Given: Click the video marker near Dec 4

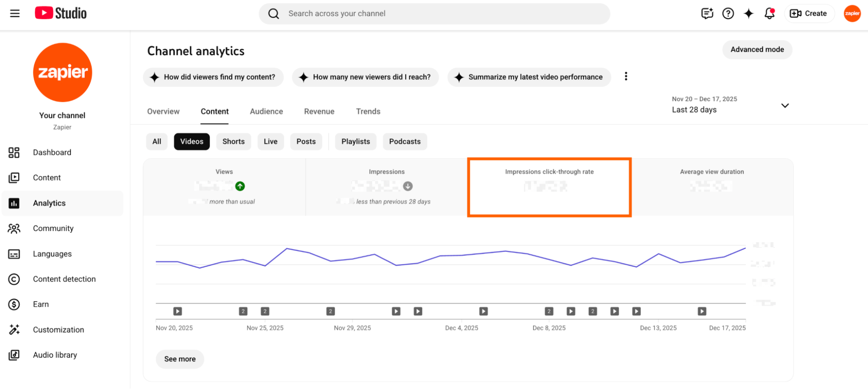Looking at the screenshot, I should click(483, 311).
